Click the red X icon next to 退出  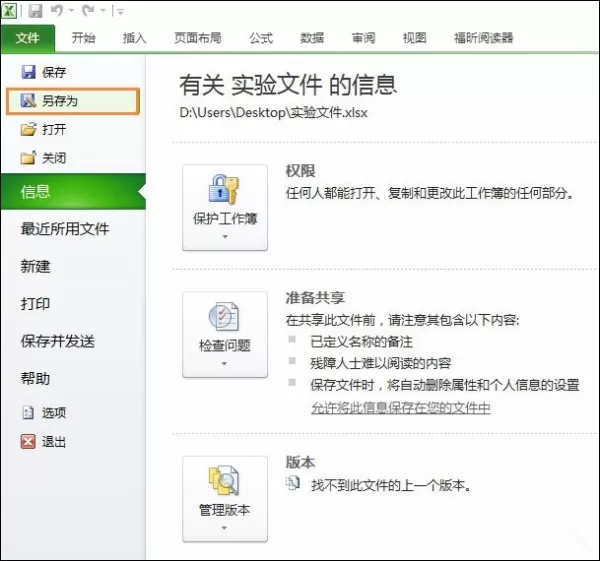pyautogui.click(x=28, y=442)
